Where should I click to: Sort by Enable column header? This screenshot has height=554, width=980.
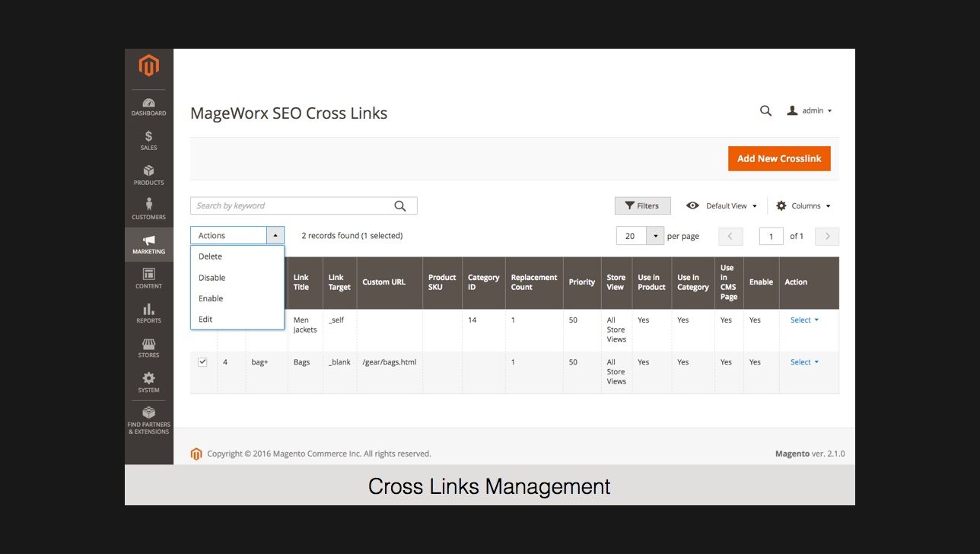(761, 282)
